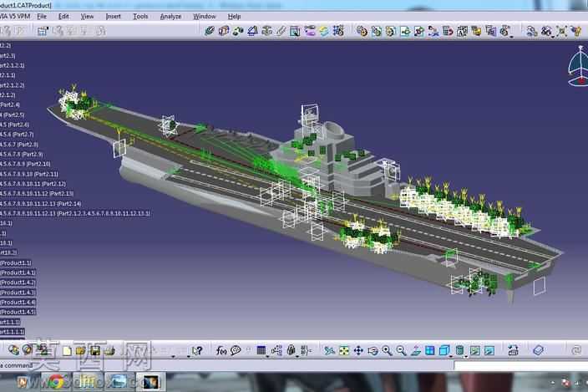Expand the View Mode dropdown arrow
The height and width of the screenshot is (392, 588).
[x=466, y=355]
